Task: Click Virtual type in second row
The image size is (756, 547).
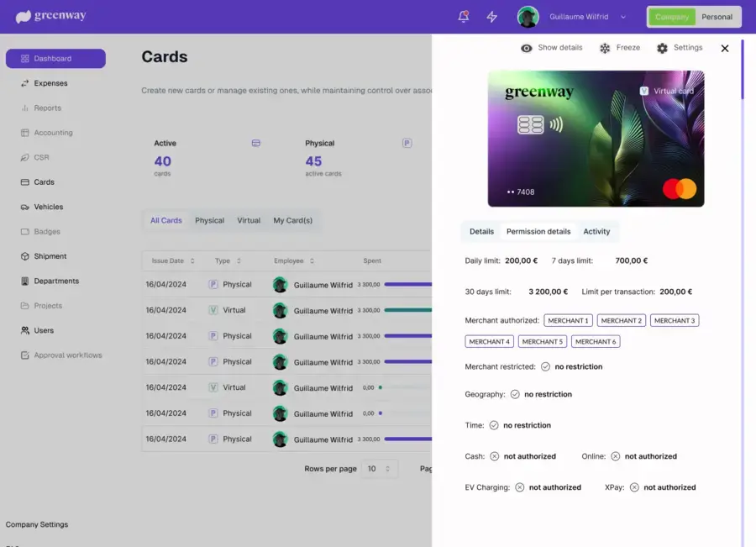Action: (228, 310)
